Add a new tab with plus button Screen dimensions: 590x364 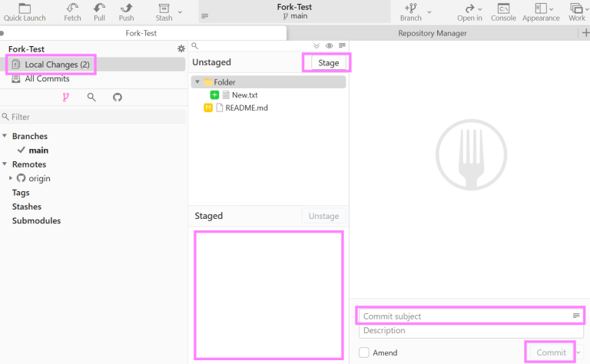(585, 33)
